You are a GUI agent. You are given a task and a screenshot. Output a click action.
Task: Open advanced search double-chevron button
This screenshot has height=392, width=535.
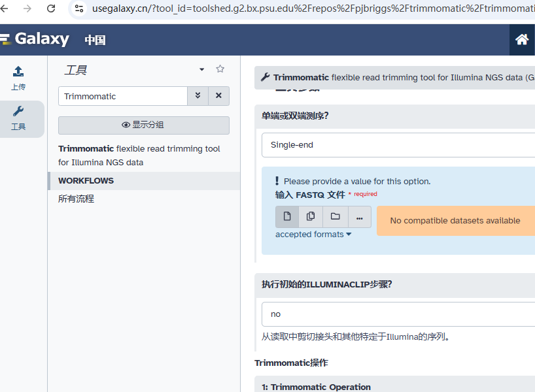198,96
